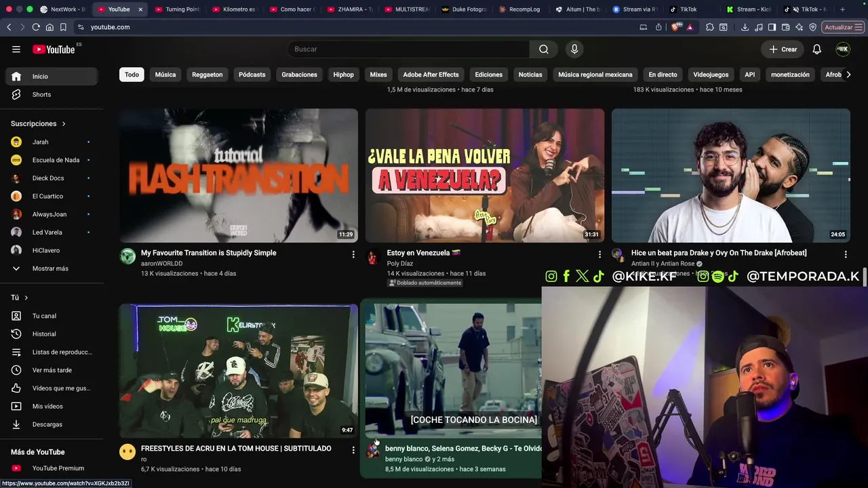The width and height of the screenshot is (868, 488).
Task: Bookmark this page with the bookmark icon
Action: 63,27
